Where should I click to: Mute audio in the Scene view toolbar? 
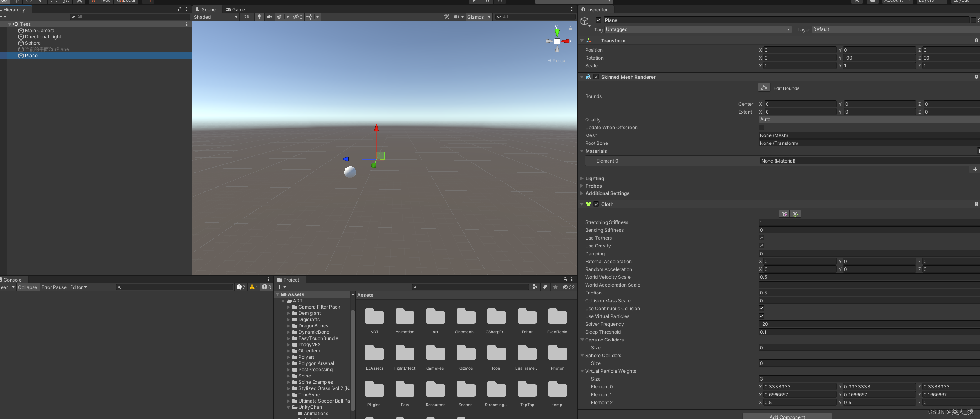pos(269,17)
